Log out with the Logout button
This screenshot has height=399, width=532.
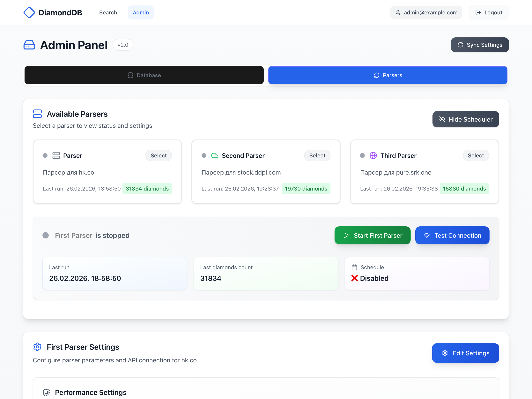[488, 12]
